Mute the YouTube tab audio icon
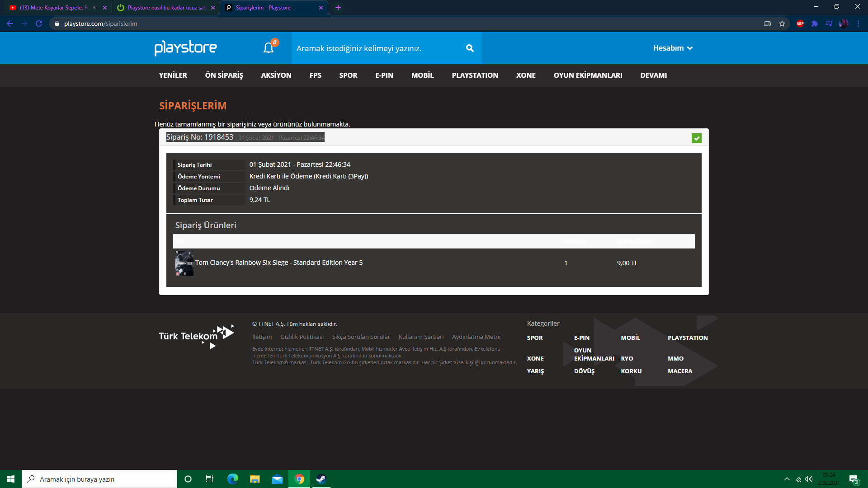The image size is (868, 488). coord(95,8)
